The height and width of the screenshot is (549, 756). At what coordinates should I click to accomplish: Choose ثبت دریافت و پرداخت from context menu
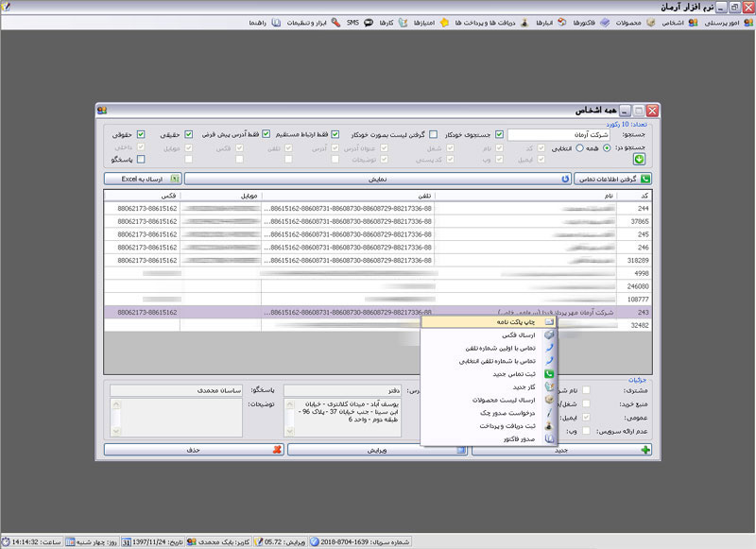click(x=489, y=426)
